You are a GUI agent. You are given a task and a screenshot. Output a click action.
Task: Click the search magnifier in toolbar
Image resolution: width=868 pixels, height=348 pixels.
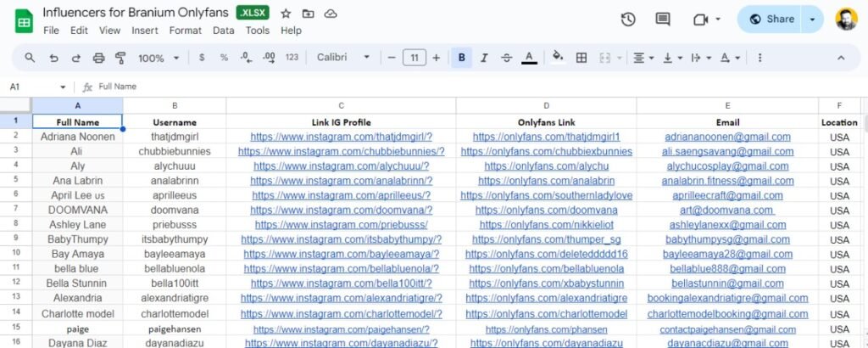point(31,58)
